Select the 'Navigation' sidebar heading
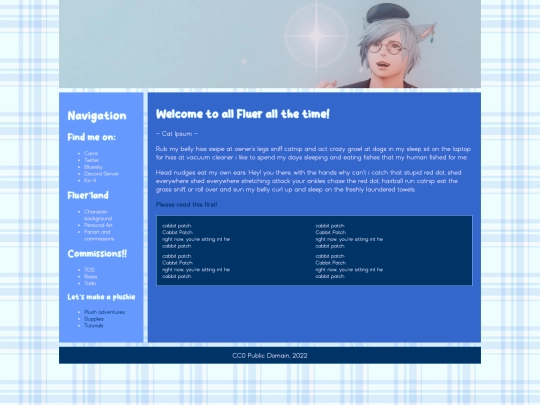The height and width of the screenshot is (405, 540). coord(97,116)
